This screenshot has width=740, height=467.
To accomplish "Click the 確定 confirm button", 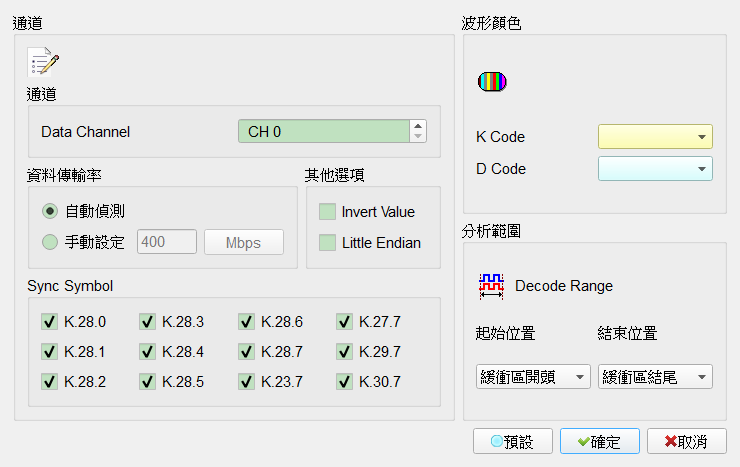I will click(x=600, y=441).
